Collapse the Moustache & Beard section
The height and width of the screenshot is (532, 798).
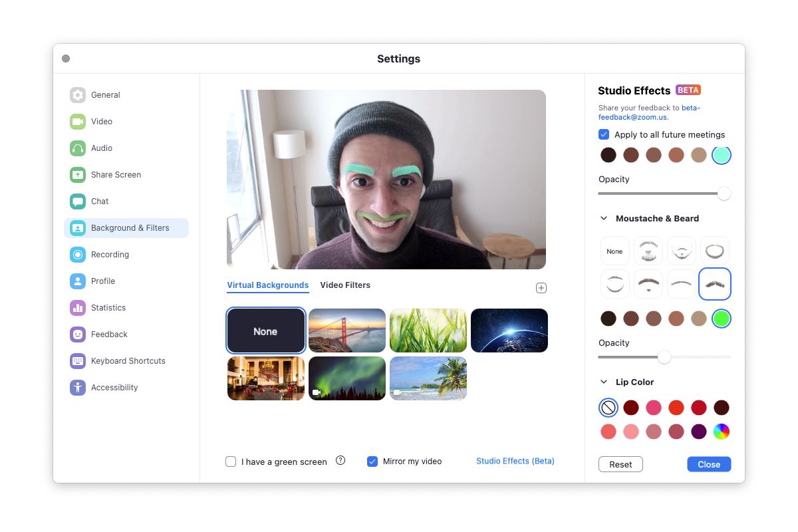click(x=604, y=217)
